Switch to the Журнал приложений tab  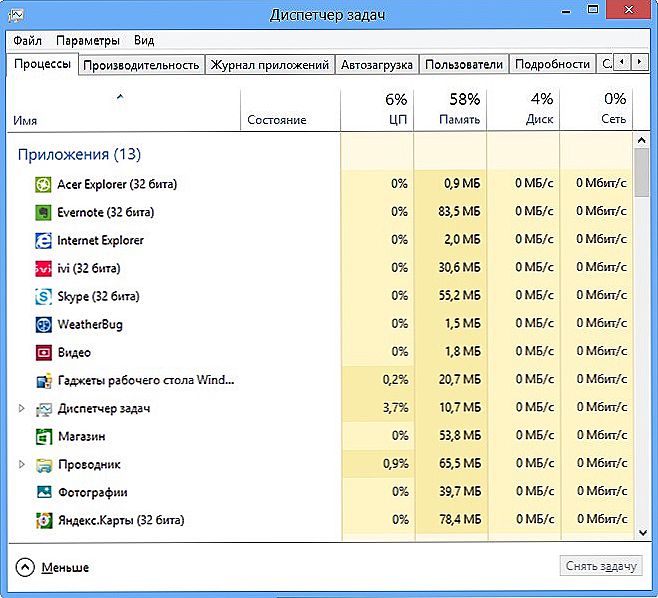(269, 65)
